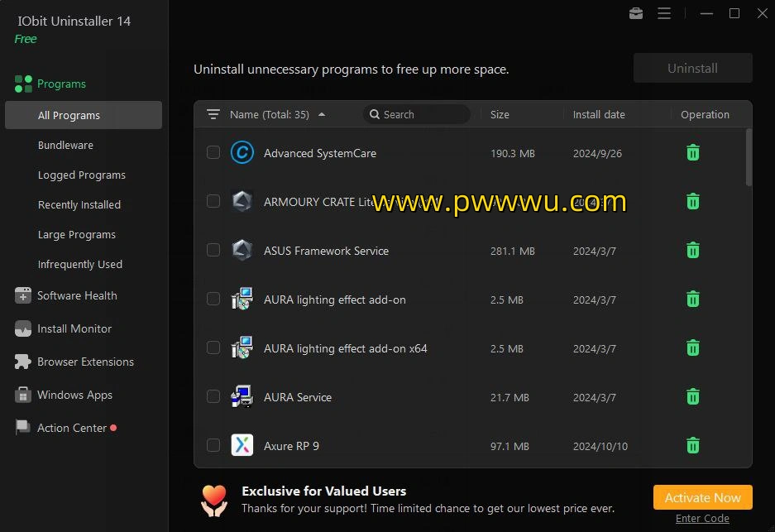775x532 pixels.
Task: Click the Axure RP 9 program name
Action: click(291, 446)
